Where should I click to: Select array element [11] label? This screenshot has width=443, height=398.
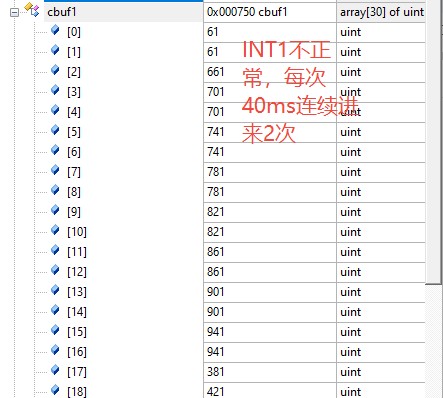click(77, 252)
